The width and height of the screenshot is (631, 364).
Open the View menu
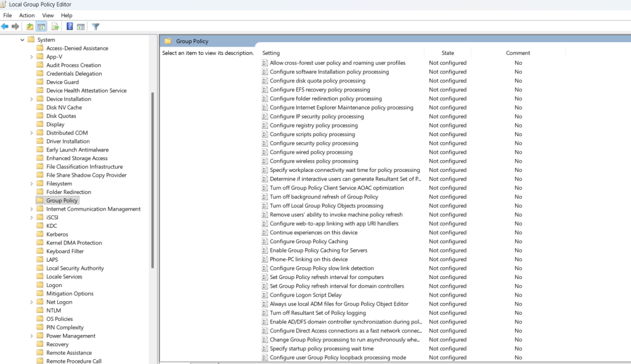coord(47,15)
